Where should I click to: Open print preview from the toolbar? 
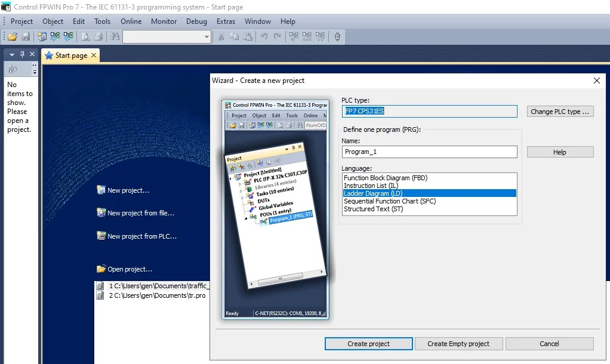pos(85,36)
